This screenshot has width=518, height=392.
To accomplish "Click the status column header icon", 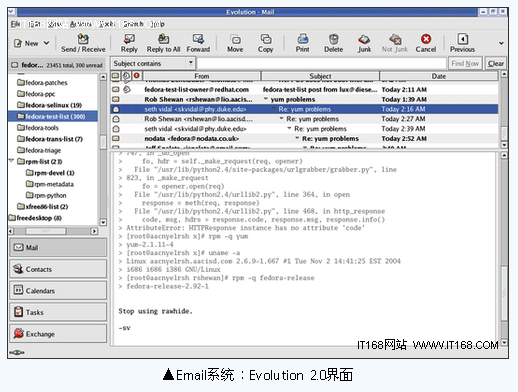I will point(116,76).
